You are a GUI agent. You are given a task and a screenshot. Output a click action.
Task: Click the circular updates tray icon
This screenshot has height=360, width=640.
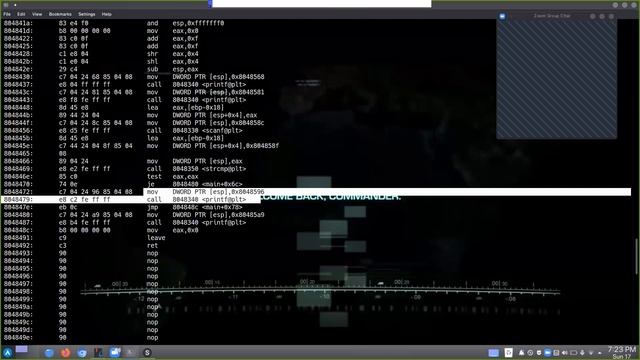[x=530, y=353]
